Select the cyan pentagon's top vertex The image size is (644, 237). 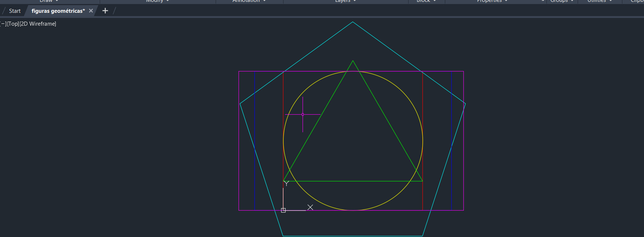(x=353, y=22)
